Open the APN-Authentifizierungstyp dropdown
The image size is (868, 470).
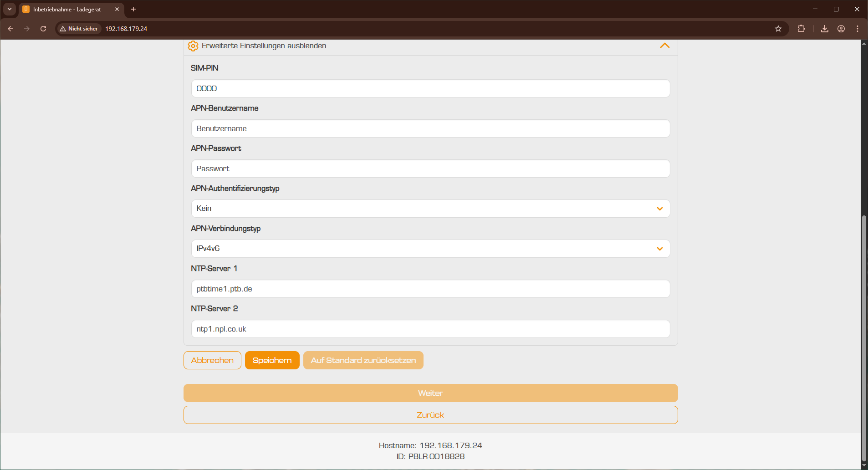tap(430, 209)
